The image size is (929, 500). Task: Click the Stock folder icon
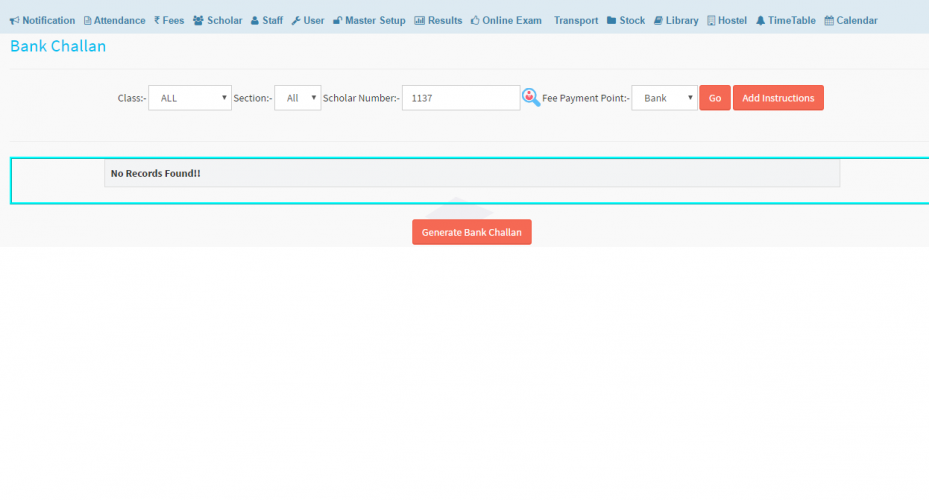(x=611, y=21)
